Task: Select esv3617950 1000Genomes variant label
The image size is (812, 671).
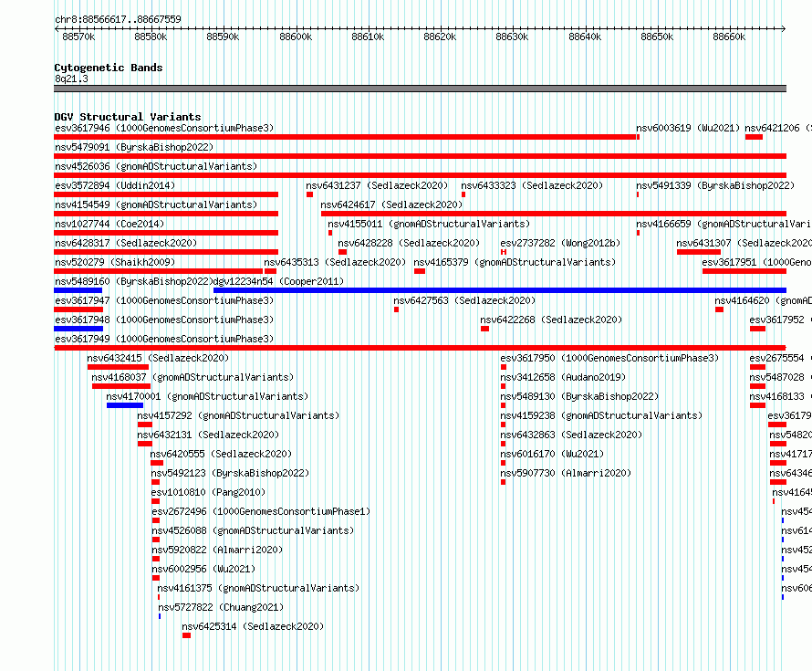Action: coord(609,358)
